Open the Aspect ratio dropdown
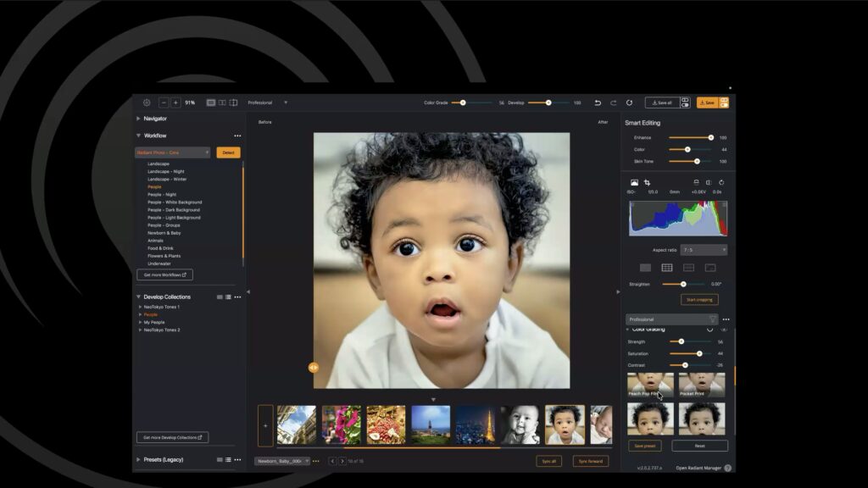The height and width of the screenshot is (488, 868). [704, 250]
